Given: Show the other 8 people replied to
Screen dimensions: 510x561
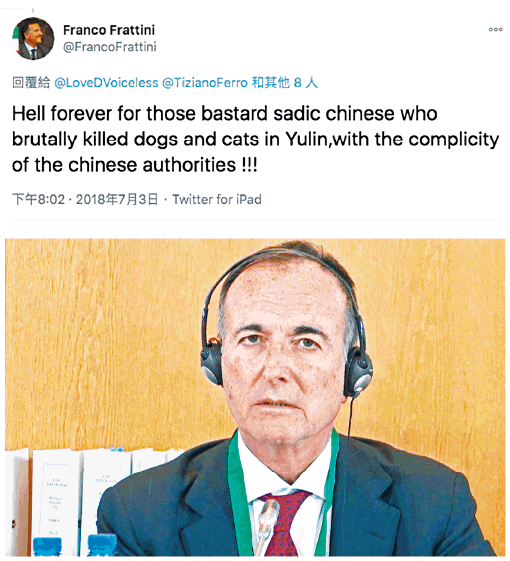Looking at the screenshot, I should [285, 83].
